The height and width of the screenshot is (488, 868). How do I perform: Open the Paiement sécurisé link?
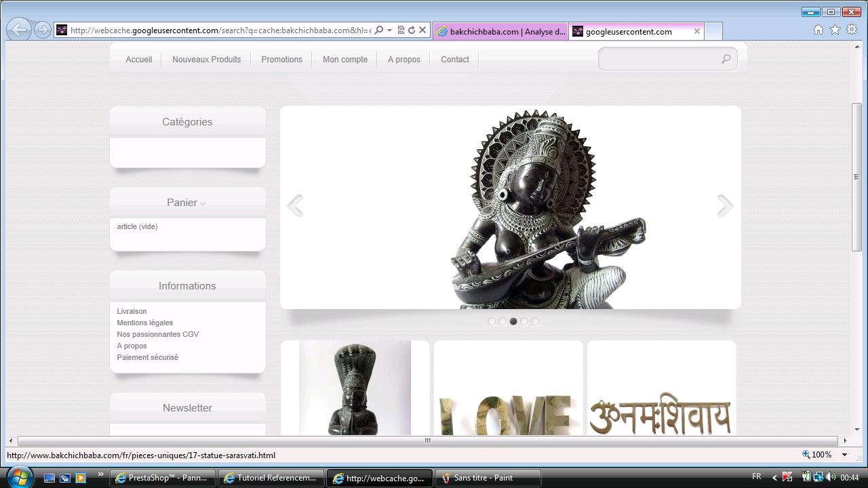[x=147, y=357]
